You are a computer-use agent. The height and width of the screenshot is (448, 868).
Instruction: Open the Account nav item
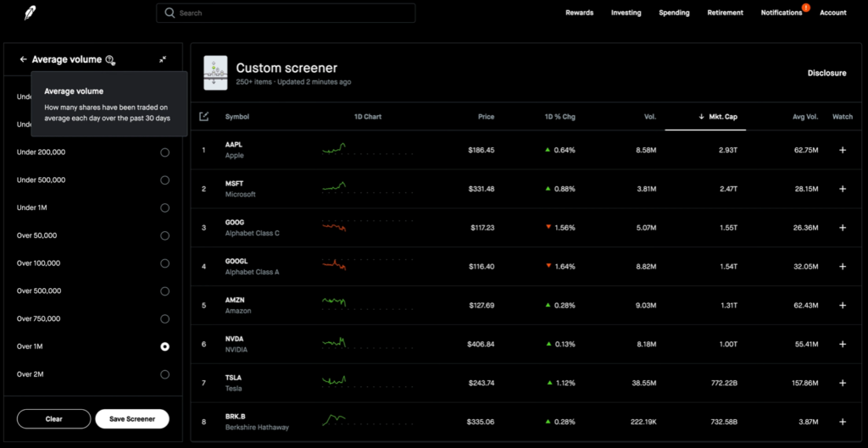click(x=833, y=13)
